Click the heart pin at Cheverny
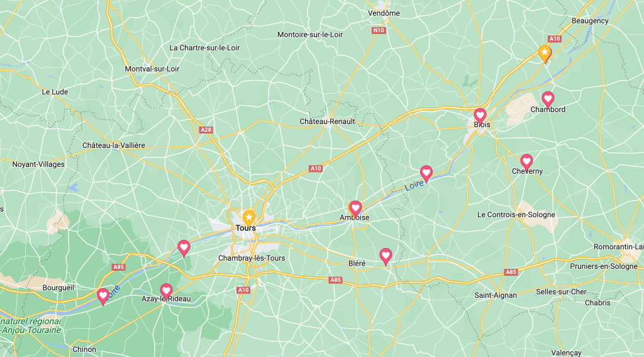This screenshot has width=644, height=357. pos(526,162)
